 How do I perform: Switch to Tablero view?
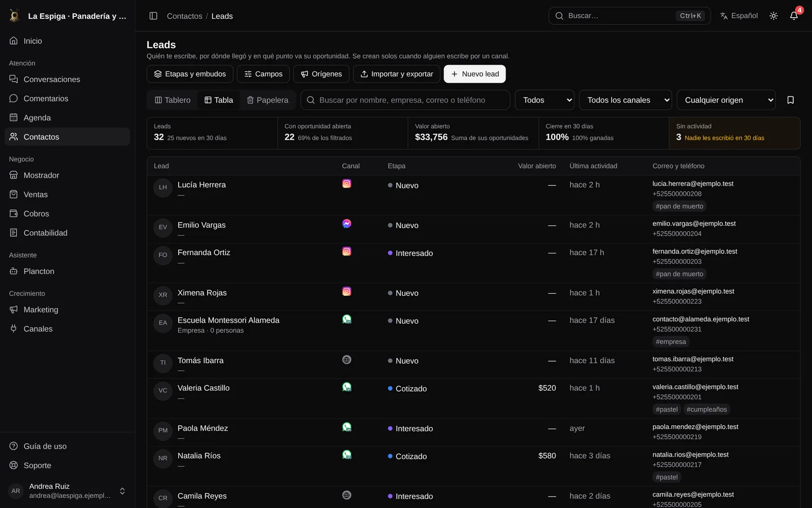point(173,100)
